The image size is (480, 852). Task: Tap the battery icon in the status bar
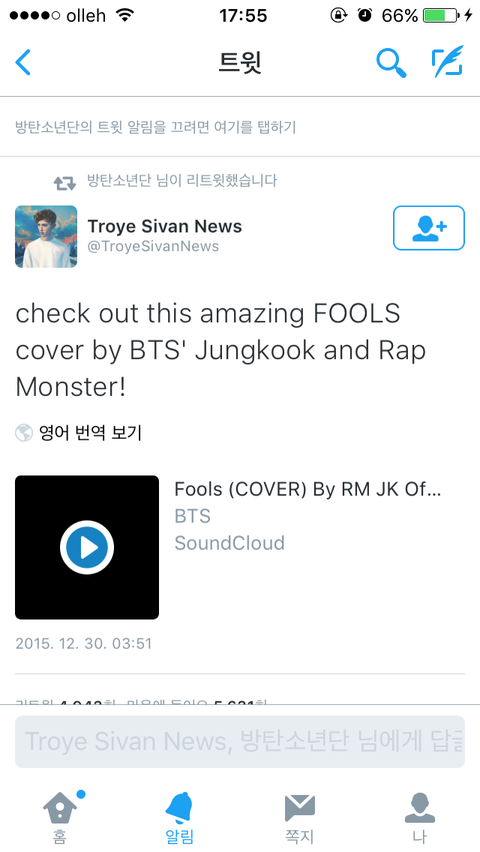click(441, 15)
